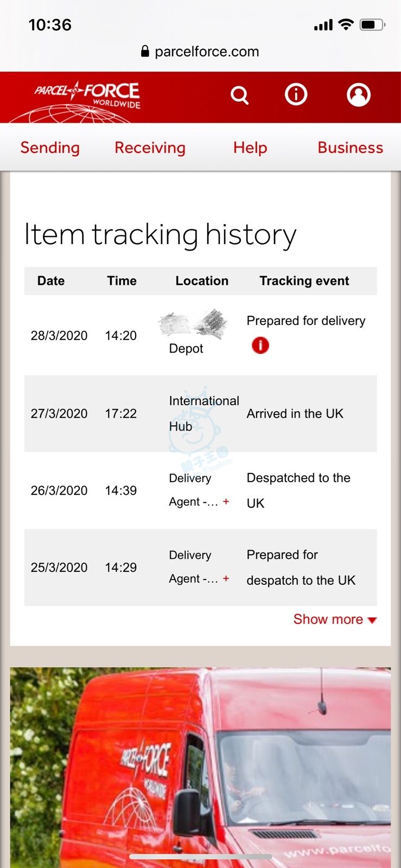Viewport: 401px width, 868px height.
Task: Tap the Tracking event column header
Action: (x=304, y=281)
